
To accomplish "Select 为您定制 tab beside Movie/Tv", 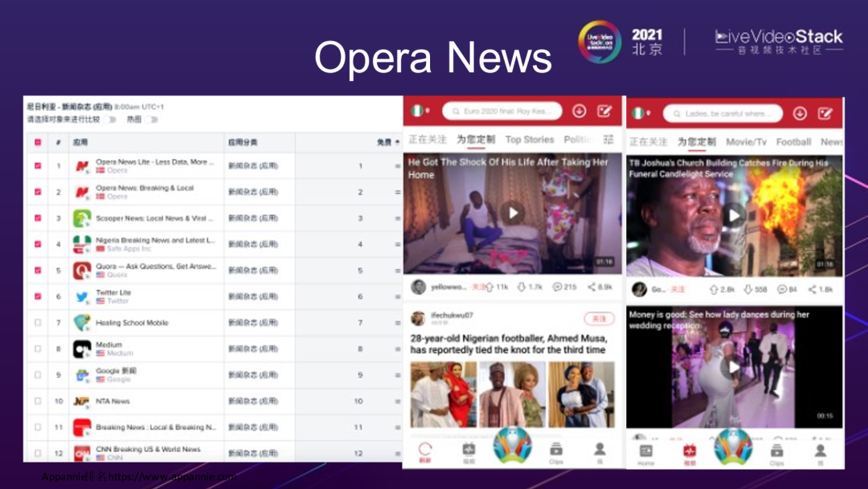I will (697, 142).
